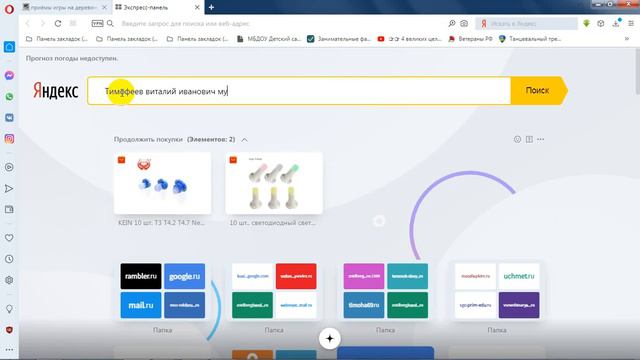Open the wallet icon in sidebar
The width and height of the screenshot is (640, 360).
[9, 209]
